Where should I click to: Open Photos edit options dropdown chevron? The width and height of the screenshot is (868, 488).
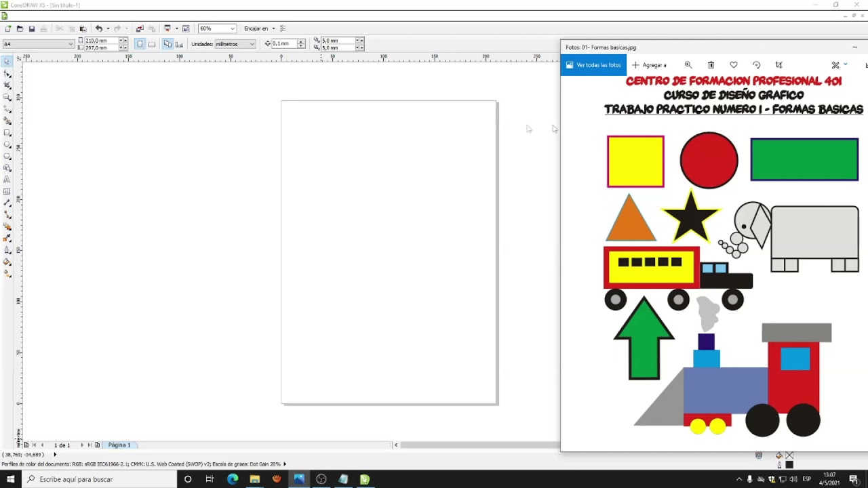tap(846, 64)
